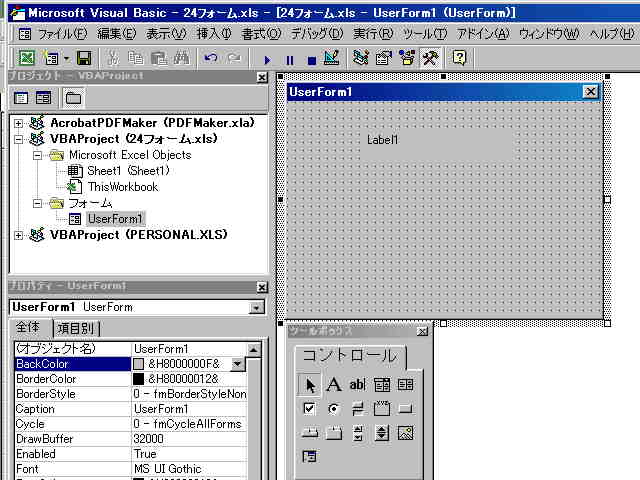Collapse the フォーム folder node
Viewport: 640px width, 480px height.
click(37, 203)
